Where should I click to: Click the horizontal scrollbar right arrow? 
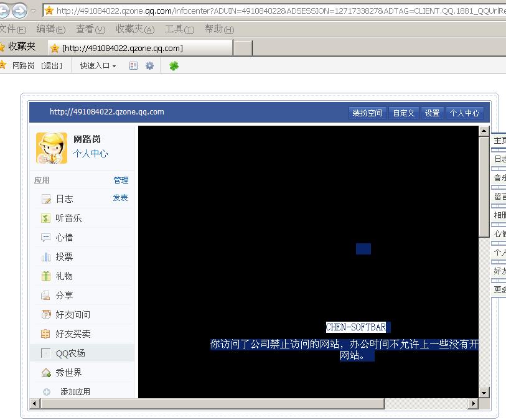[474, 403]
